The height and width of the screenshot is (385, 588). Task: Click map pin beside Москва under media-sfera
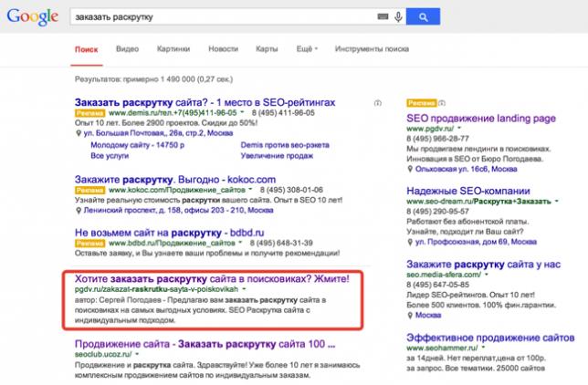click(410, 316)
